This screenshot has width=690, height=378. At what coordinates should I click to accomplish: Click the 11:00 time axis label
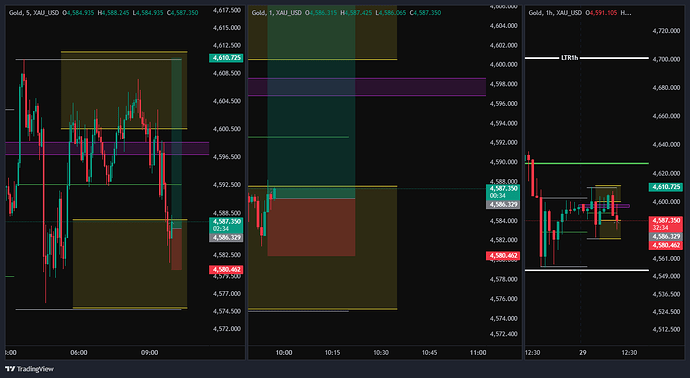tap(478, 352)
